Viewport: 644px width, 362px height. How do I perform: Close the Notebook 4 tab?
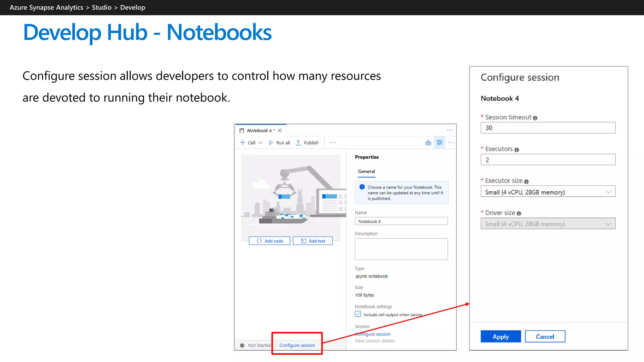click(x=280, y=130)
